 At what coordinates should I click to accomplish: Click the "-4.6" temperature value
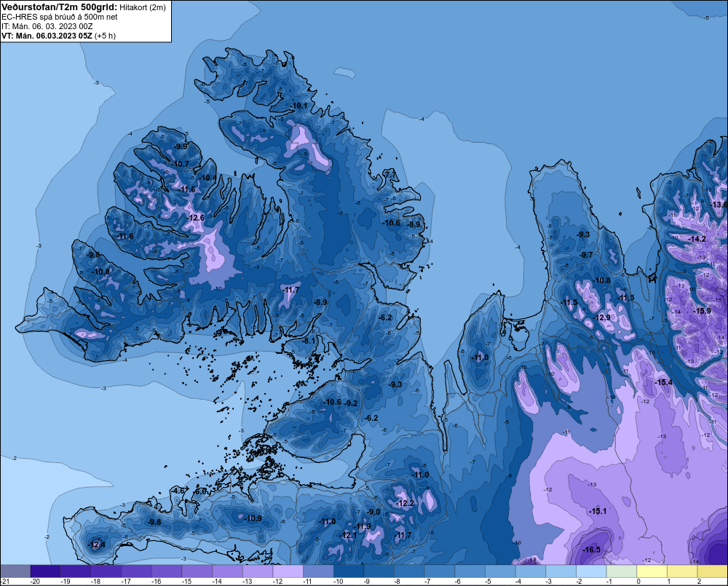(178, 491)
